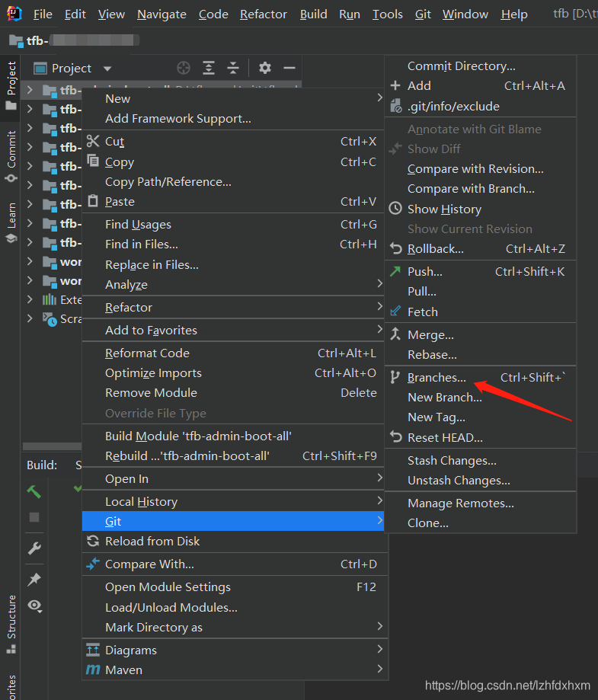The height and width of the screenshot is (700, 598).
Task: Choose Push... in Git submenu
Action: pos(481,271)
